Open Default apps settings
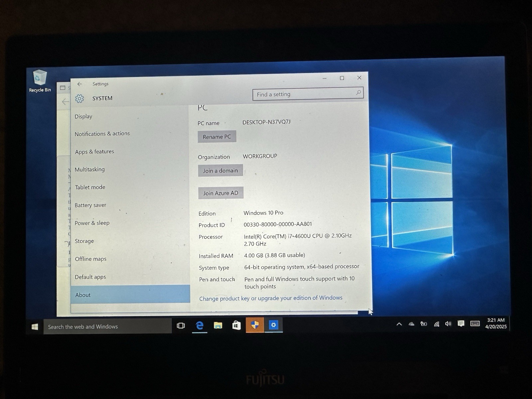532x399 pixels. click(90, 277)
